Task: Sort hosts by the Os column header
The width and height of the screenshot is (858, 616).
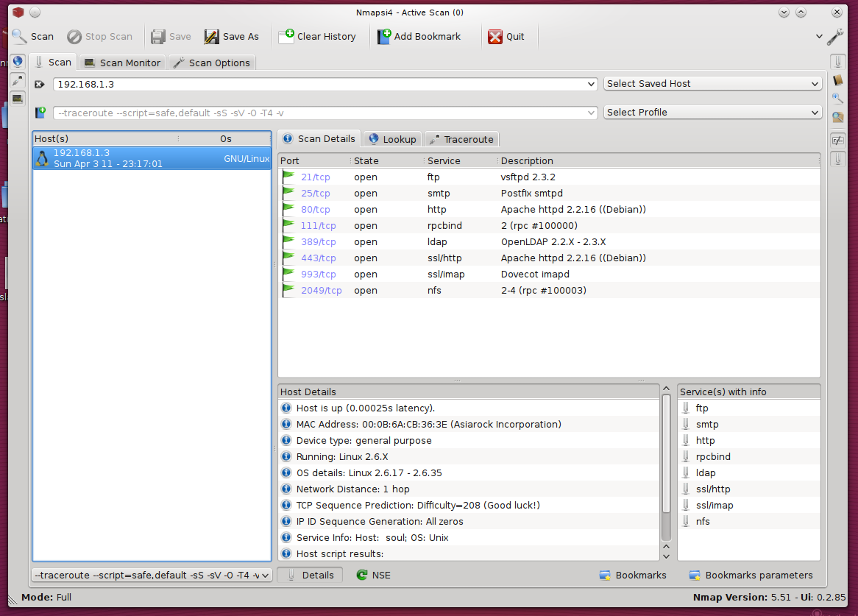Action: tap(225, 139)
